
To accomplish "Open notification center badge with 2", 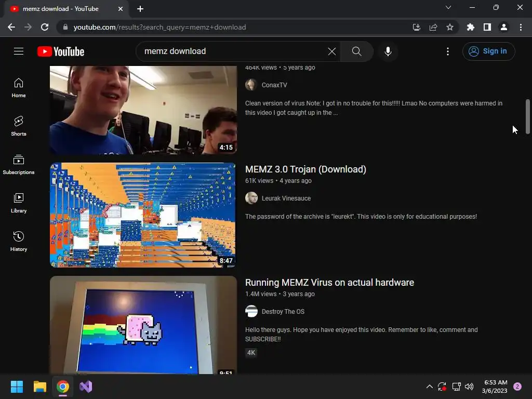I will pyautogui.click(x=517, y=387).
